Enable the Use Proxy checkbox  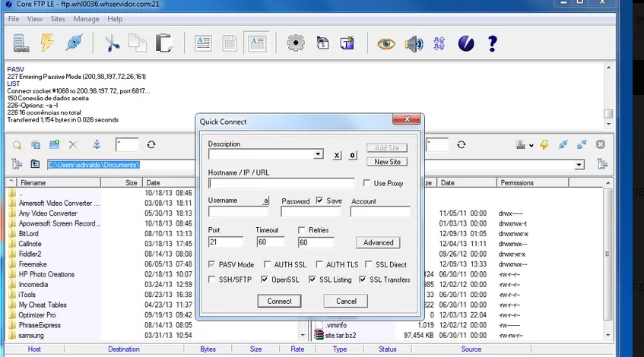368,184
